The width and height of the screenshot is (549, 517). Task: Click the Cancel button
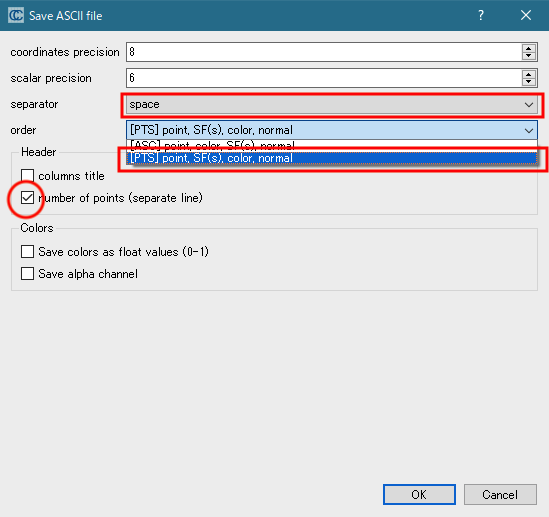(x=500, y=494)
